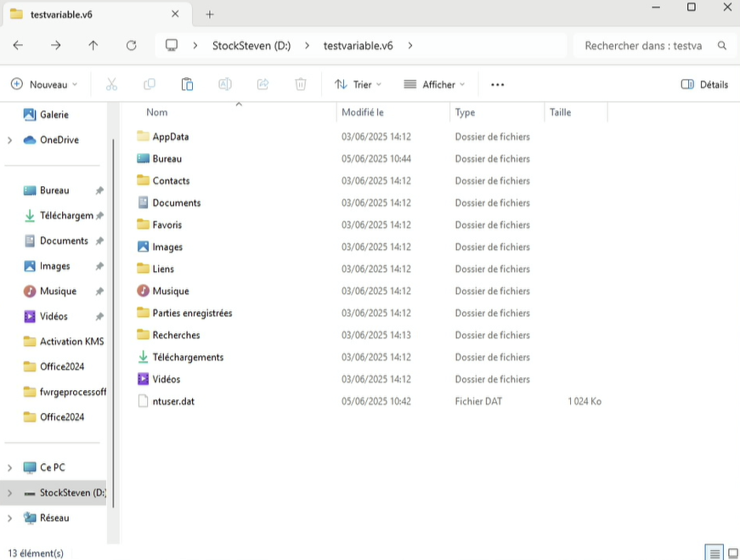Click the search magnifier icon

721,45
